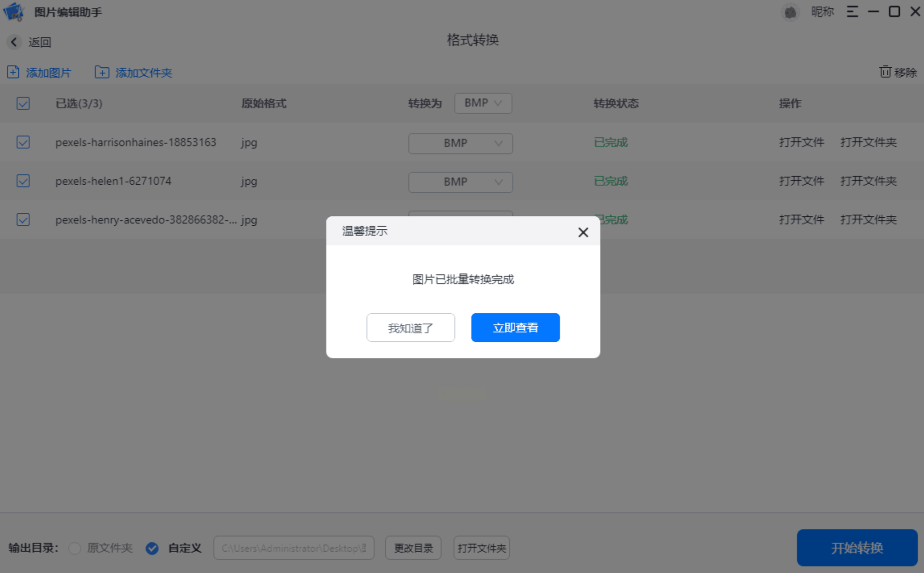Click the user avatar icon near 昵称
This screenshot has height=573, width=924.
(x=791, y=12)
